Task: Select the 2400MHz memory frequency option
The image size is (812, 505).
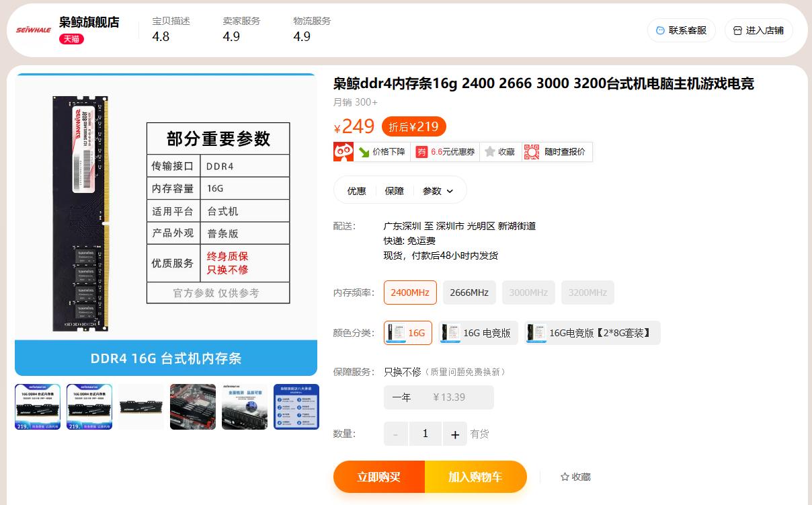Action: tap(410, 292)
